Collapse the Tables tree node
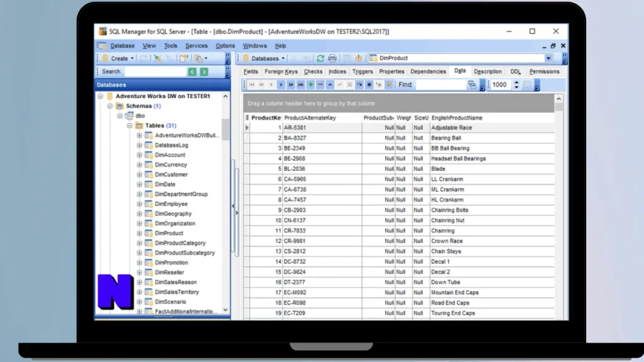644x362 pixels. coord(130,126)
